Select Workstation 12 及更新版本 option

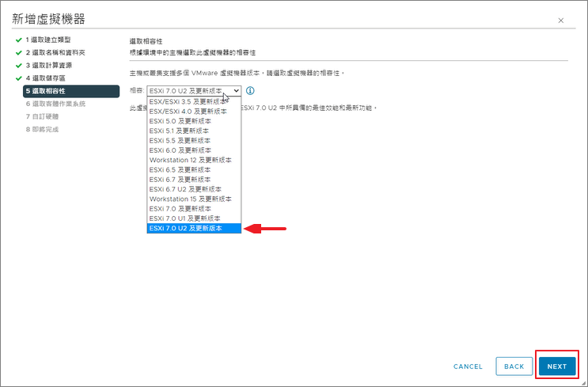tap(194, 160)
